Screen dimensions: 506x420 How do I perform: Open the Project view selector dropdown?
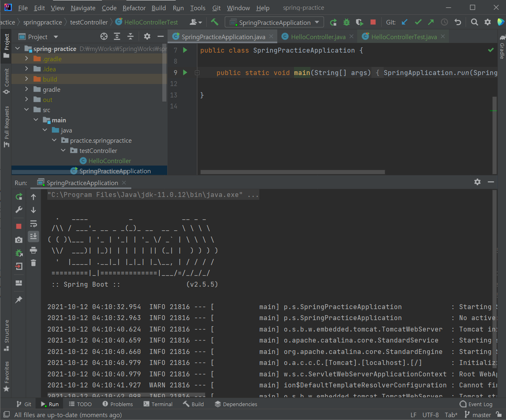(x=38, y=37)
